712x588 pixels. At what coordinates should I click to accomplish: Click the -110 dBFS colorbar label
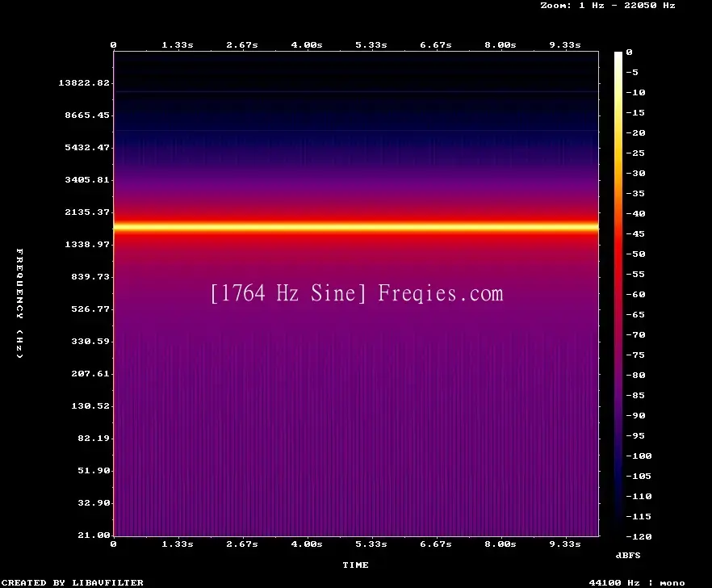[x=639, y=496]
